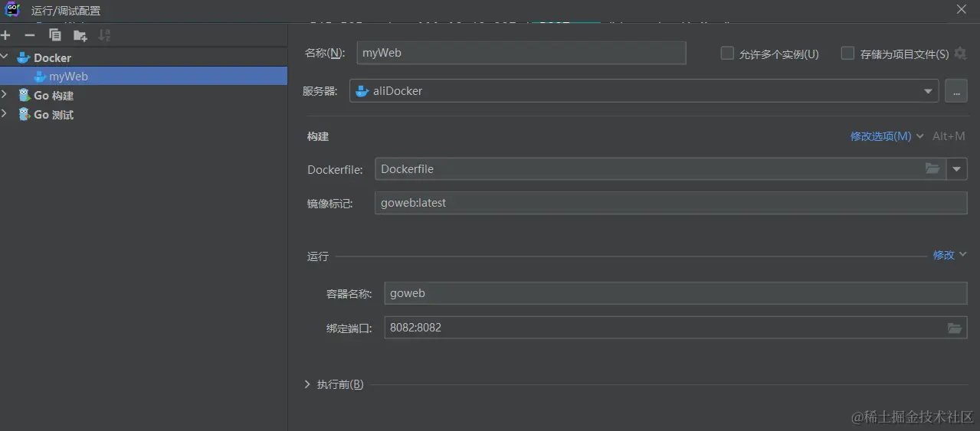
Task: Click the add new configuration plus icon
Action: click(5, 35)
